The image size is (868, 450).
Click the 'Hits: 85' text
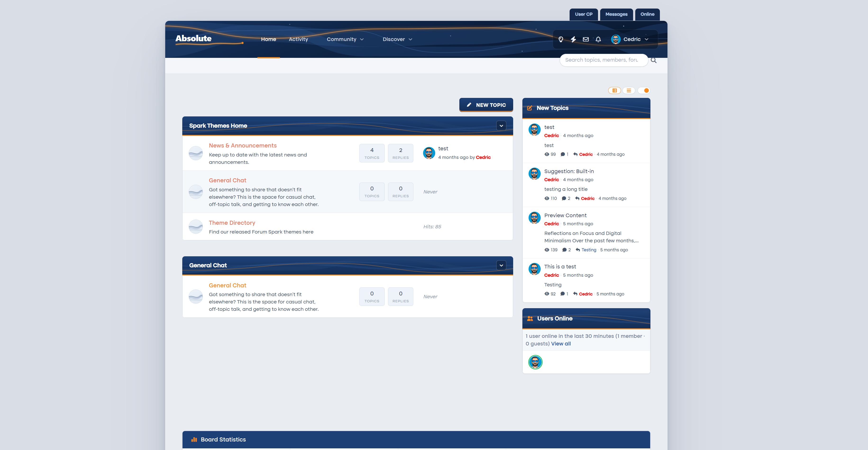coord(432,227)
